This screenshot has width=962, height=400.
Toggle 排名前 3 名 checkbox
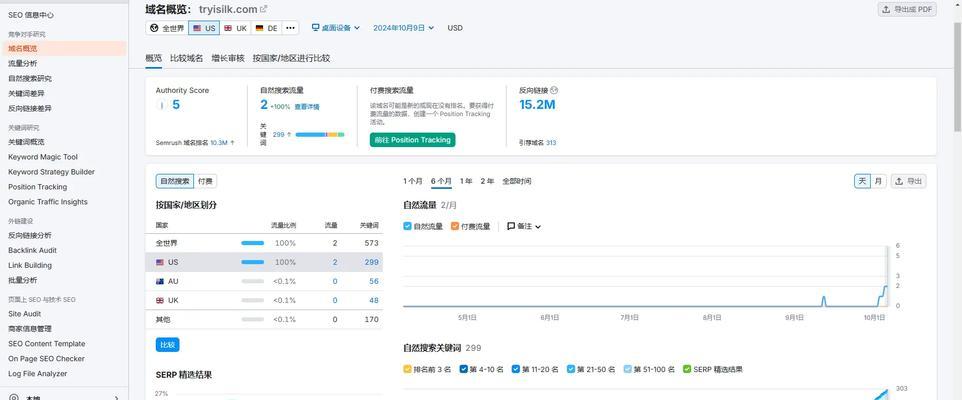[407, 369]
